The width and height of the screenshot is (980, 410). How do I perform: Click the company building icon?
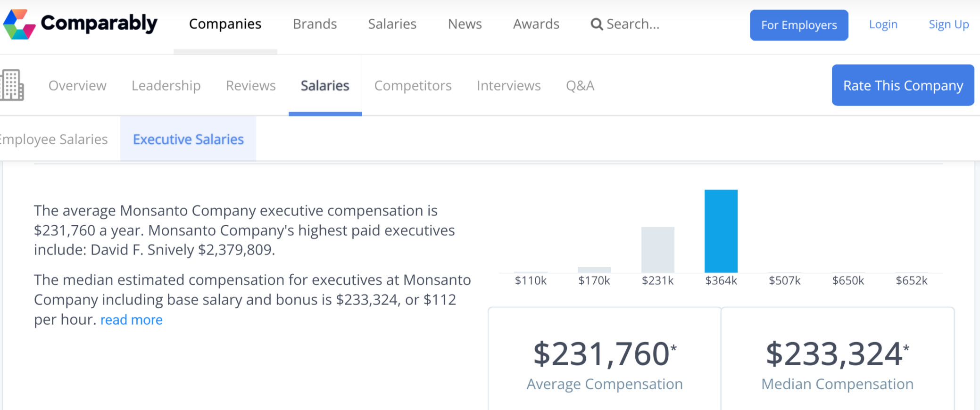point(12,85)
